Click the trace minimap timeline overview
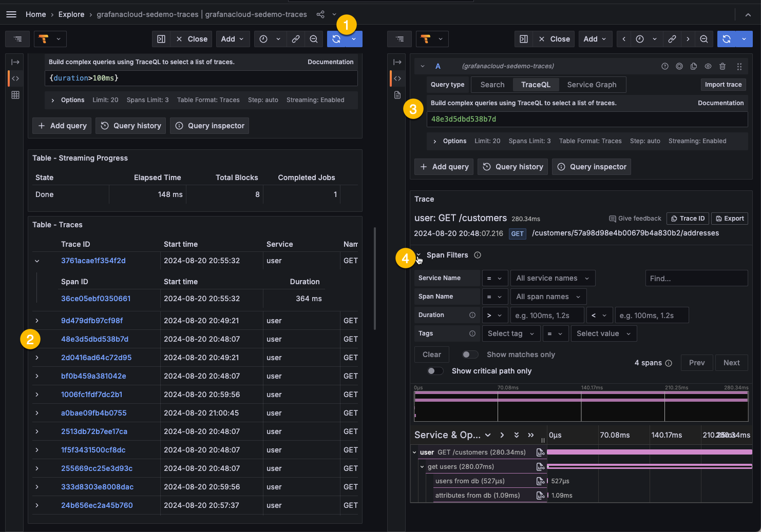 581,406
